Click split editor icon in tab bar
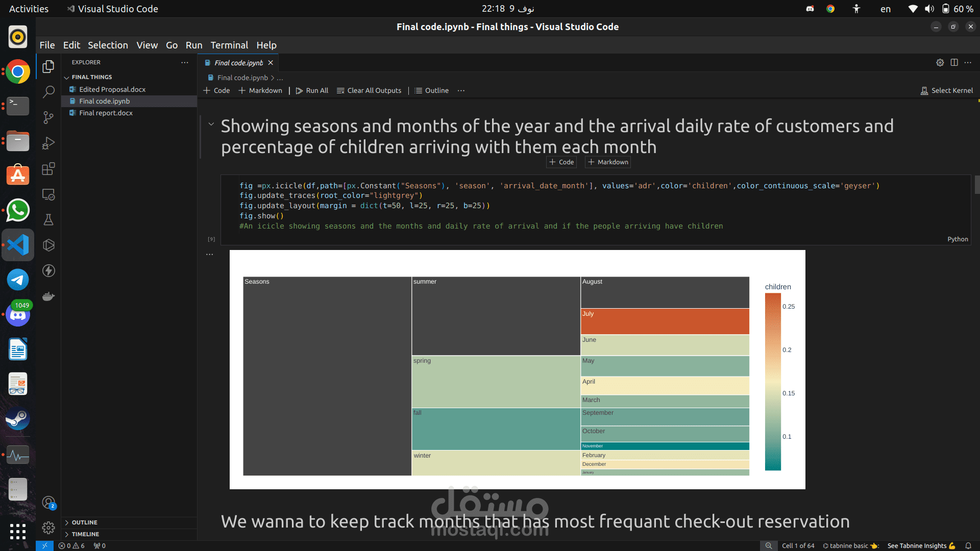 tap(954, 62)
